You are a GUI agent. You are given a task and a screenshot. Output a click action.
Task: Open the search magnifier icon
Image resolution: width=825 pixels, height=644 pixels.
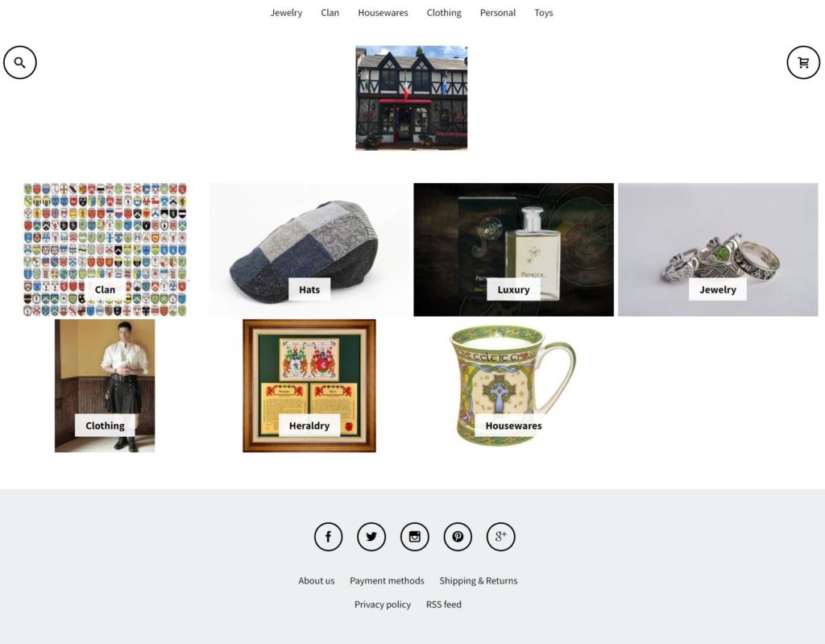click(x=20, y=63)
